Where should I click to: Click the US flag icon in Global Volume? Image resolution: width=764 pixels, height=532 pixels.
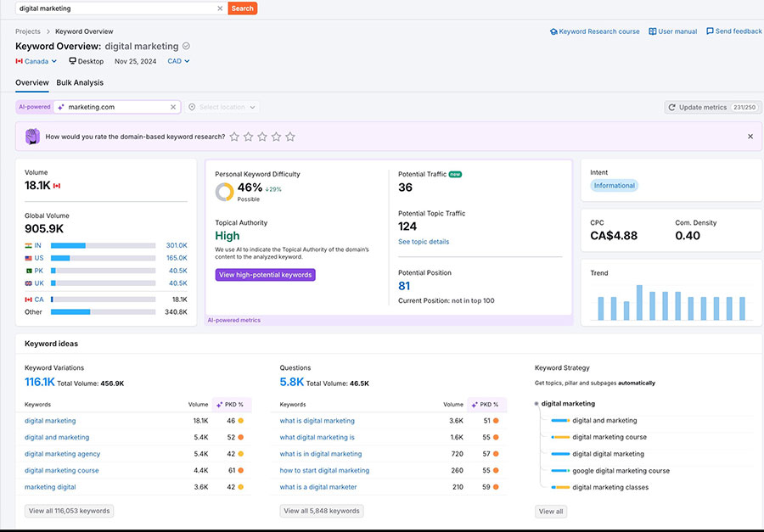click(28, 258)
